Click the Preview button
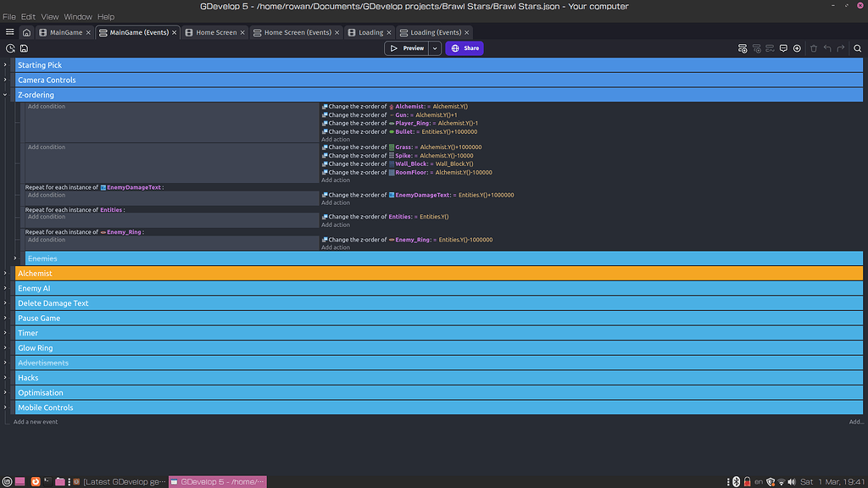Image resolution: width=868 pixels, height=488 pixels. click(x=407, y=48)
